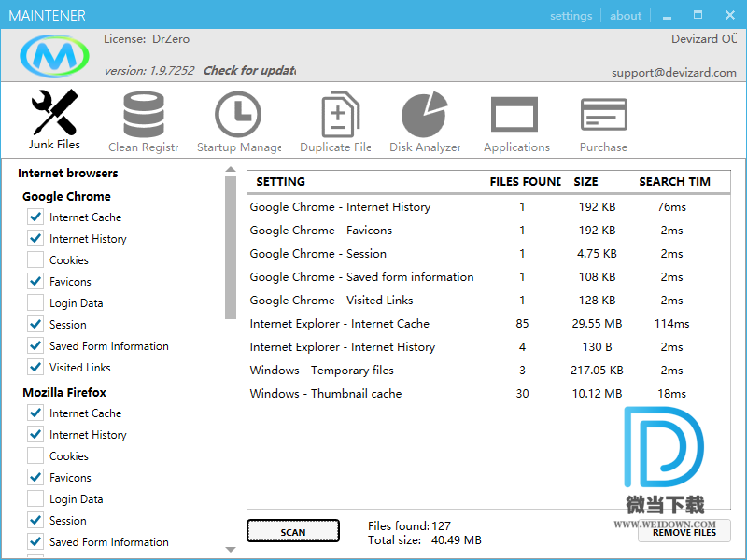Uncheck Google Chrome Internet History
Image resolution: width=747 pixels, height=560 pixels.
pos(35,239)
